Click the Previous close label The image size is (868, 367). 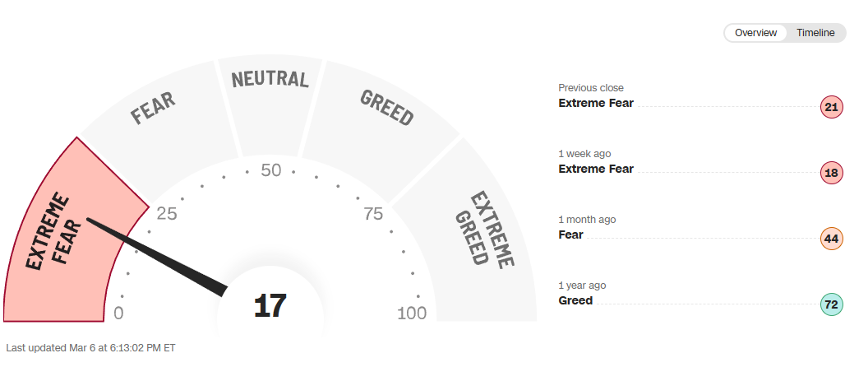[590, 88]
